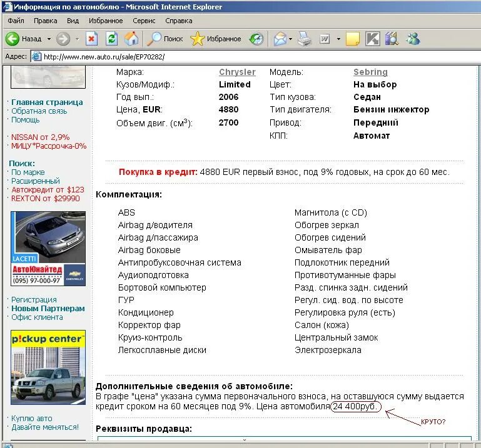
Task: Open Расширенный search link
Action: (35, 181)
